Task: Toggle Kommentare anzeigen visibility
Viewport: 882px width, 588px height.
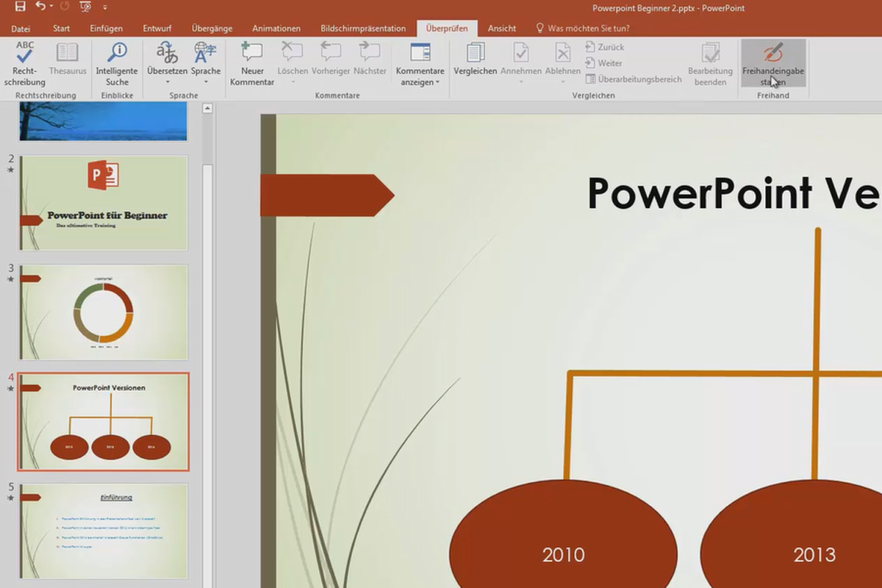Action: coord(420,62)
